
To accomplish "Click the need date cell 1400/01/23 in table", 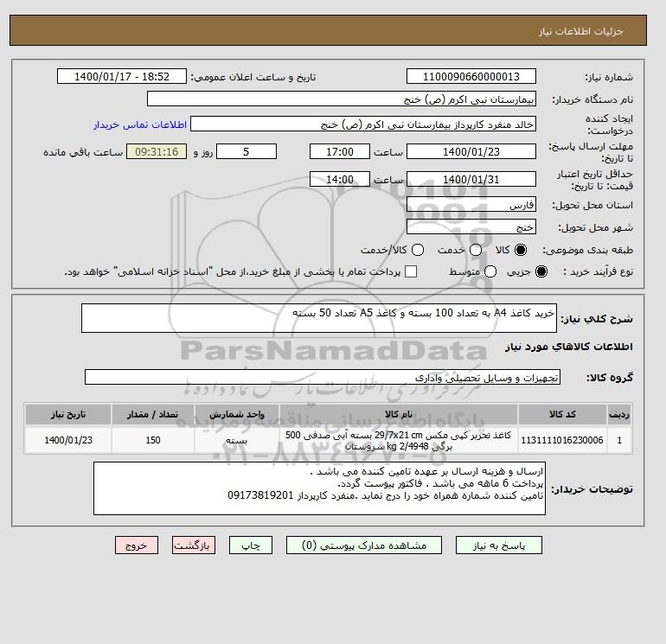I will pyautogui.click(x=68, y=440).
